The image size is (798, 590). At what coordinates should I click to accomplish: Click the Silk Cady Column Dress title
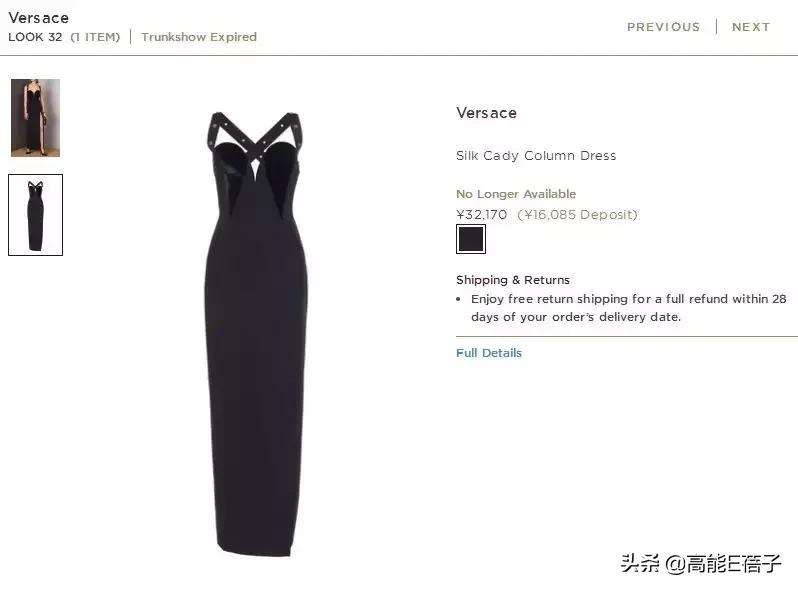pyautogui.click(x=536, y=155)
